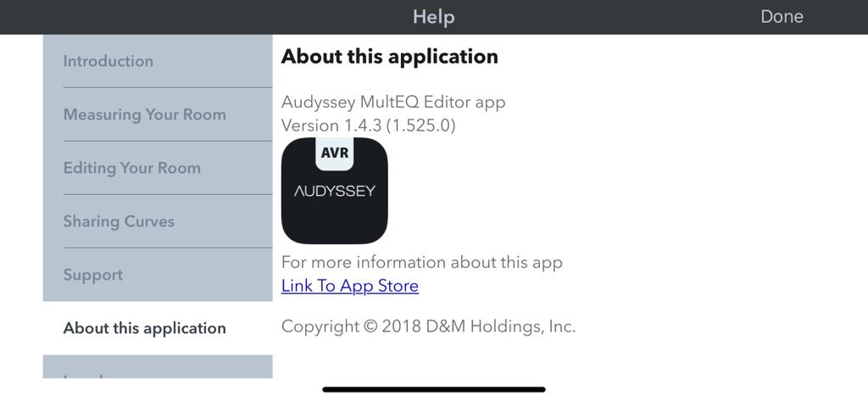Click the Version 1.4.3 text line
Viewport: 868px width, 401px height.
[x=368, y=125]
